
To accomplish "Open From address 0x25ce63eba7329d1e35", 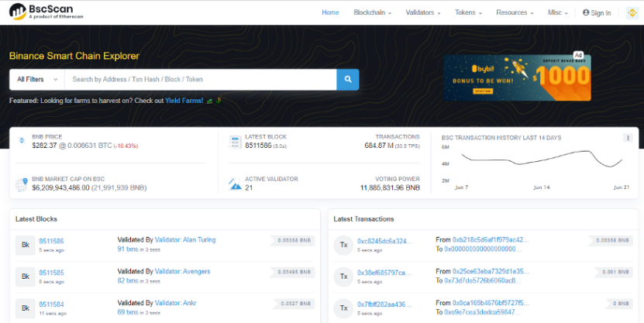I will tap(491, 271).
